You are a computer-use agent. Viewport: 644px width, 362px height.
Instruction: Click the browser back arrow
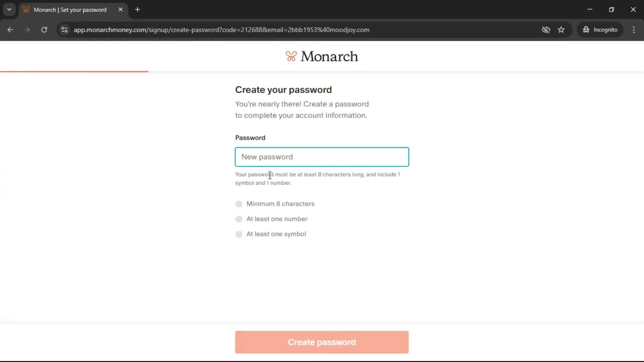point(10,30)
